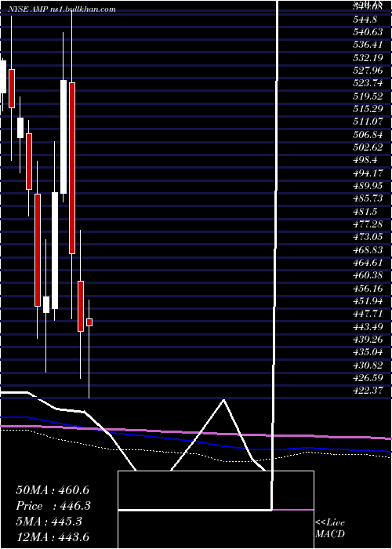The height and width of the screenshot is (549, 392).
Task: Click the 536.41 price axis label
Action: [368, 45]
